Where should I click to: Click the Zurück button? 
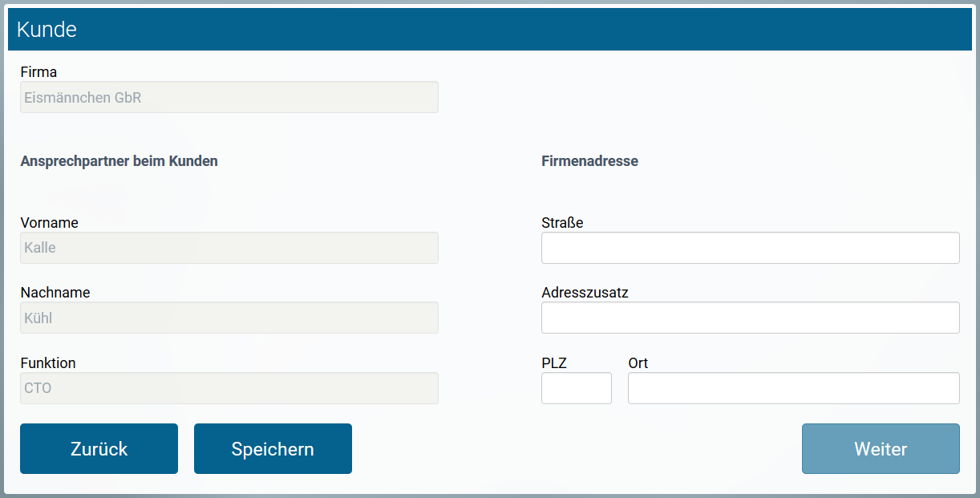[99, 448]
